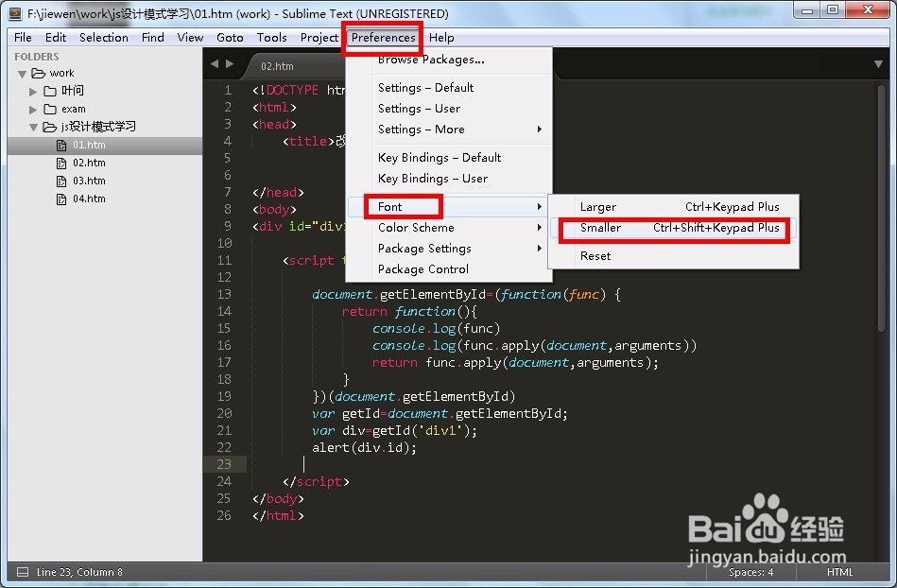Open the Help menu
This screenshot has width=897, height=588.
(440, 38)
